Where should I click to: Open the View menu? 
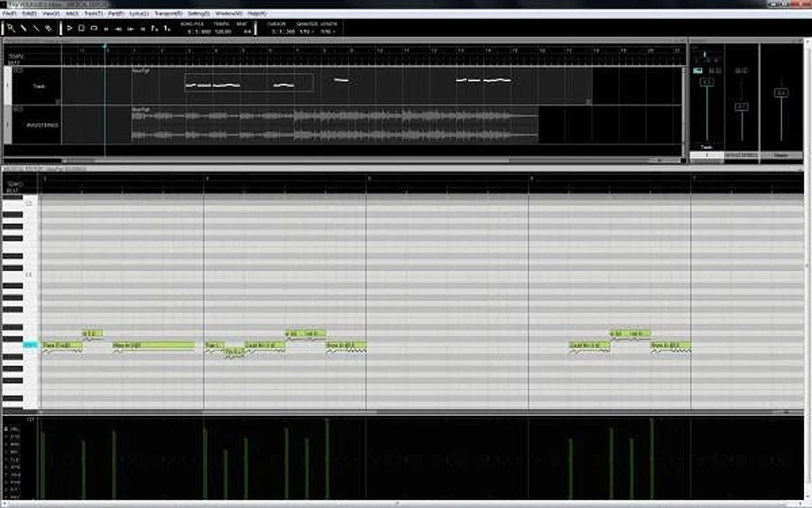tap(51, 14)
